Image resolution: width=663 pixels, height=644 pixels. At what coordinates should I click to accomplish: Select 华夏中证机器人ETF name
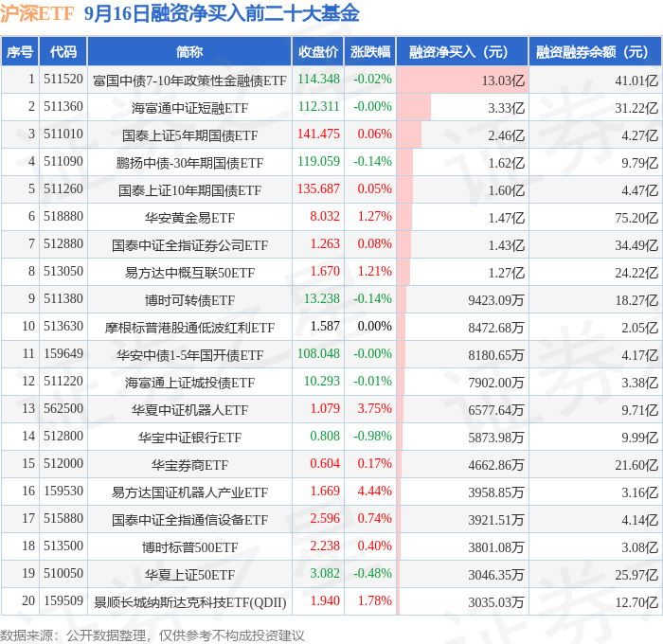[x=189, y=410]
